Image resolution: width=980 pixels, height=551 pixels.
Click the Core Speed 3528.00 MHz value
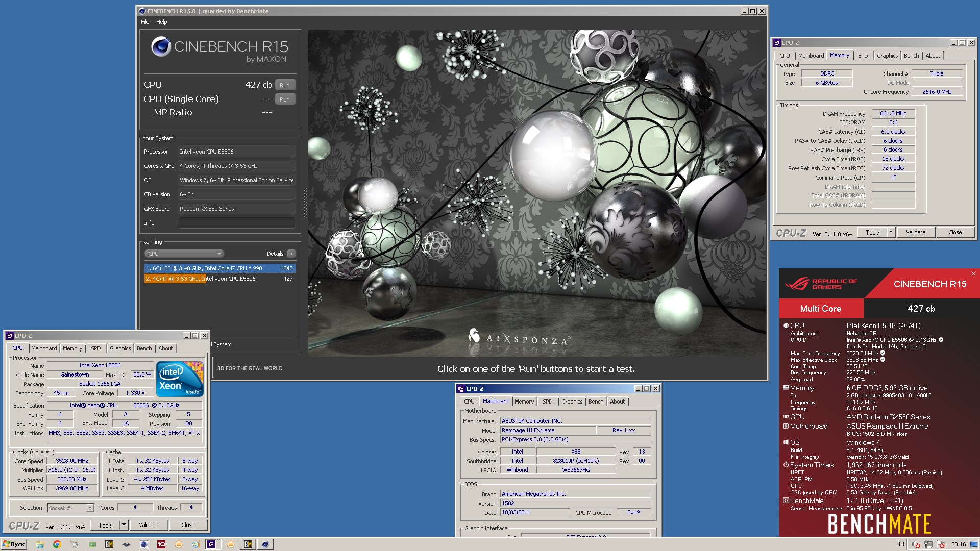click(72, 461)
